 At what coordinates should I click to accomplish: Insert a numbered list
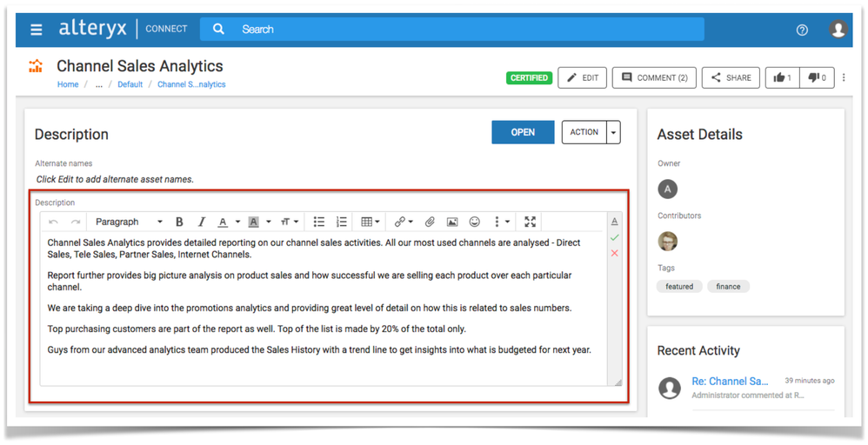(341, 222)
